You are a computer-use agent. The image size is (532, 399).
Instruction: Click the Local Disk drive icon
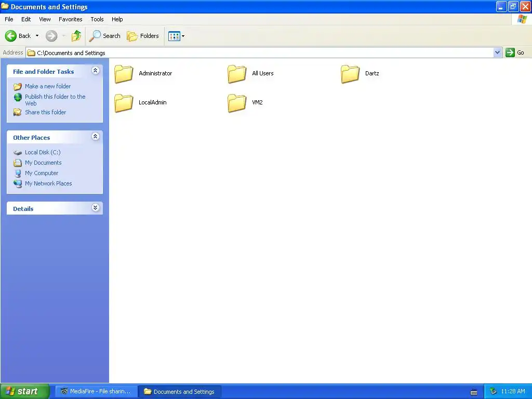coord(18,153)
